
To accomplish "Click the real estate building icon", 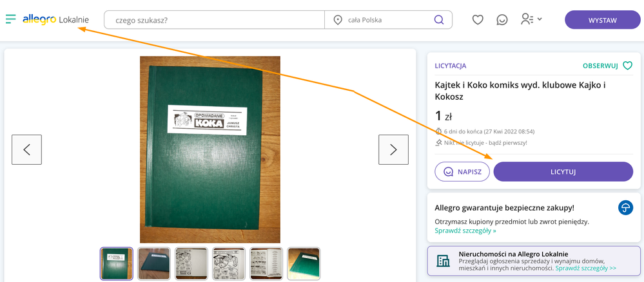I will click(444, 260).
